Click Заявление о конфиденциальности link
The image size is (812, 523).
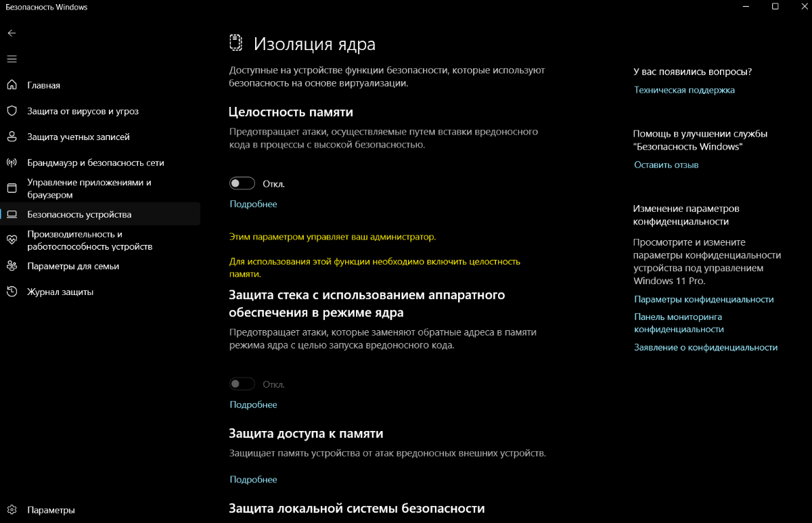click(x=706, y=347)
